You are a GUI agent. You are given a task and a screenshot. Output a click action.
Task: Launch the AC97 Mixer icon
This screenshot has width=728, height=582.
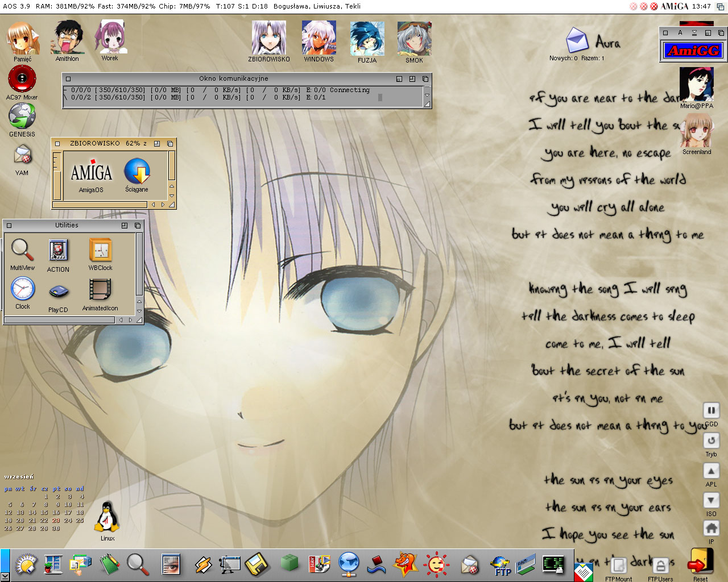click(22, 79)
